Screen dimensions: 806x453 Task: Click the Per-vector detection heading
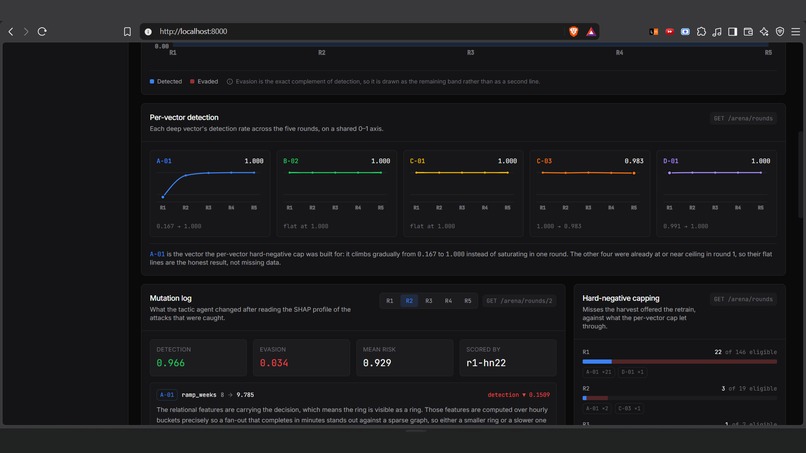point(184,117)
